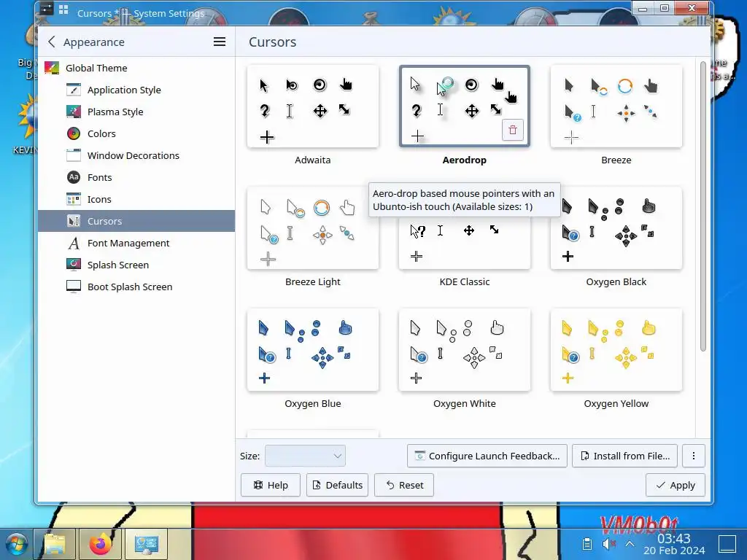Viewport: 747px width, 560px height.
Task: Open the Colors settings page
Action: (x=136, y=134)
